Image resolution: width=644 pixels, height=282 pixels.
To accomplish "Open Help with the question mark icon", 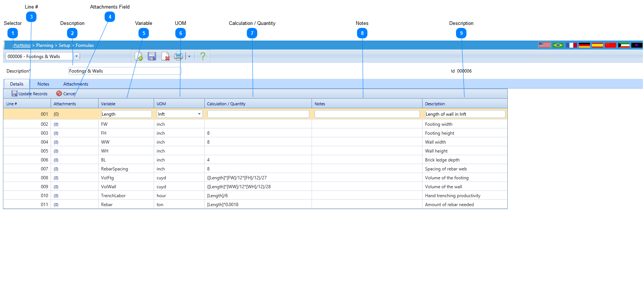I will (x=203, y=57).
